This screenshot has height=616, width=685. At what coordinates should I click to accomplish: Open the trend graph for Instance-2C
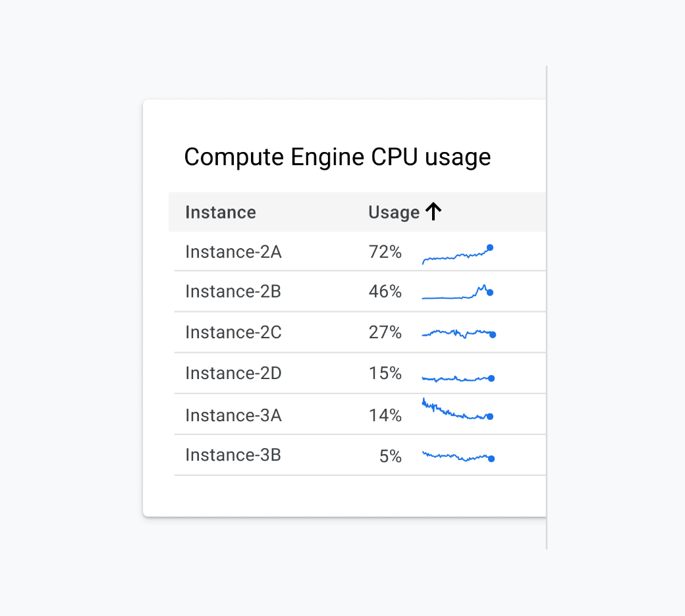[x=458, y=332]
